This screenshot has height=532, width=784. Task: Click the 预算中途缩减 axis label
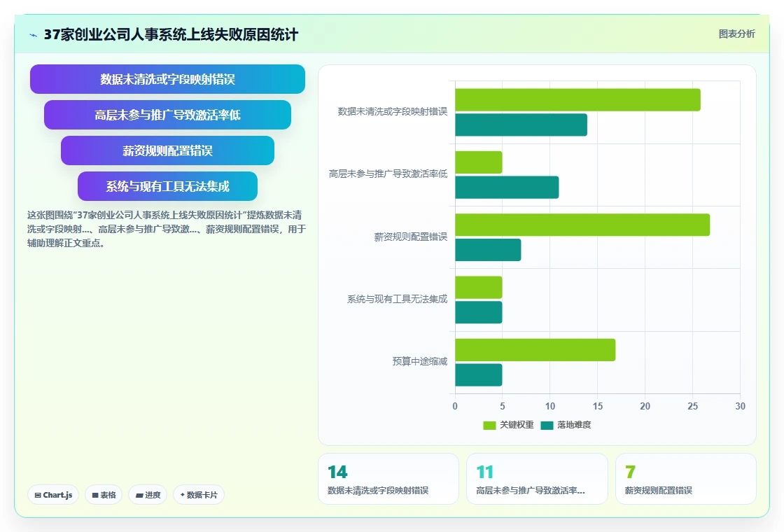[419, 361]
